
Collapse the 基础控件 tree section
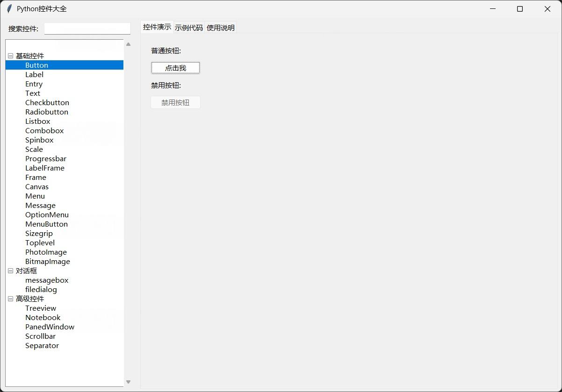(x=10, y=56)
